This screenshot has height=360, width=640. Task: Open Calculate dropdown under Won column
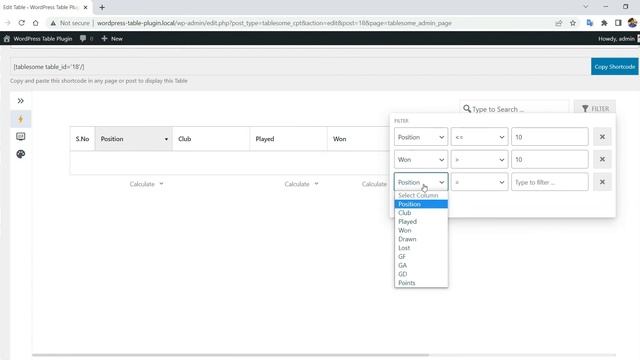click(x=374, y=184)
